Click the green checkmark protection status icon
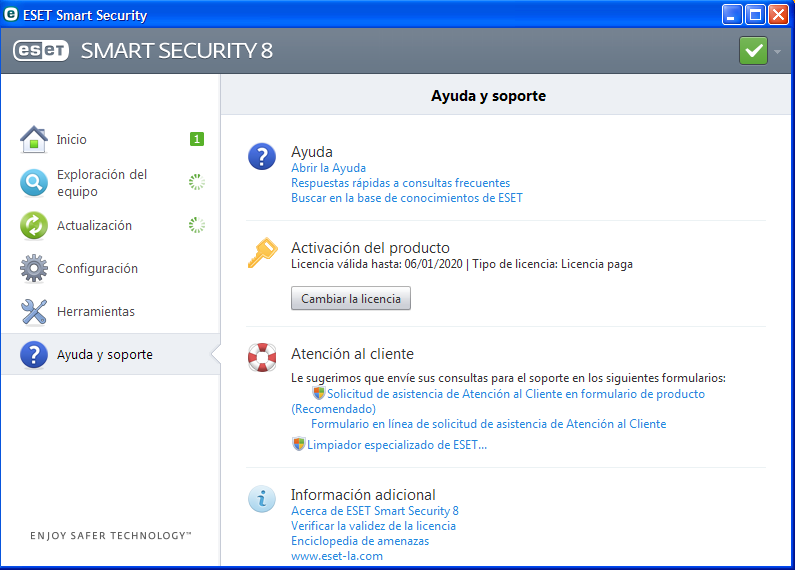The image size is (795, 570). click(x=753, y=51)
